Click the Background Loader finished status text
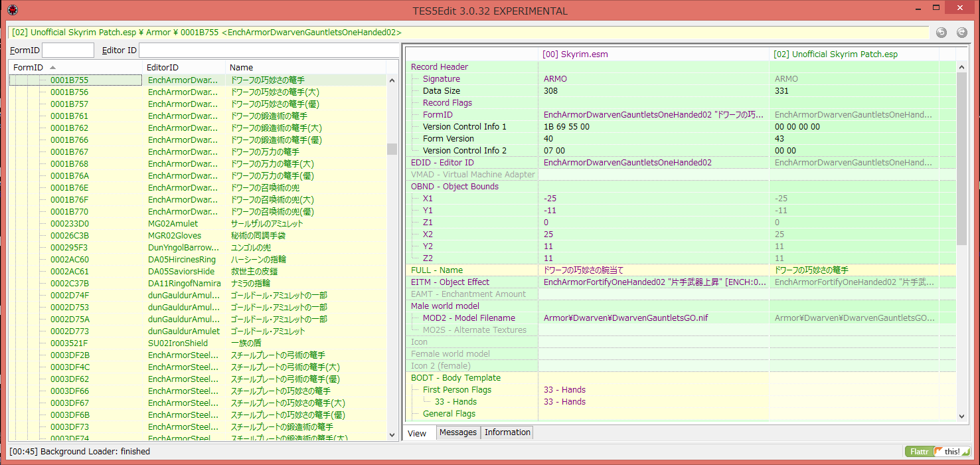 80,451
